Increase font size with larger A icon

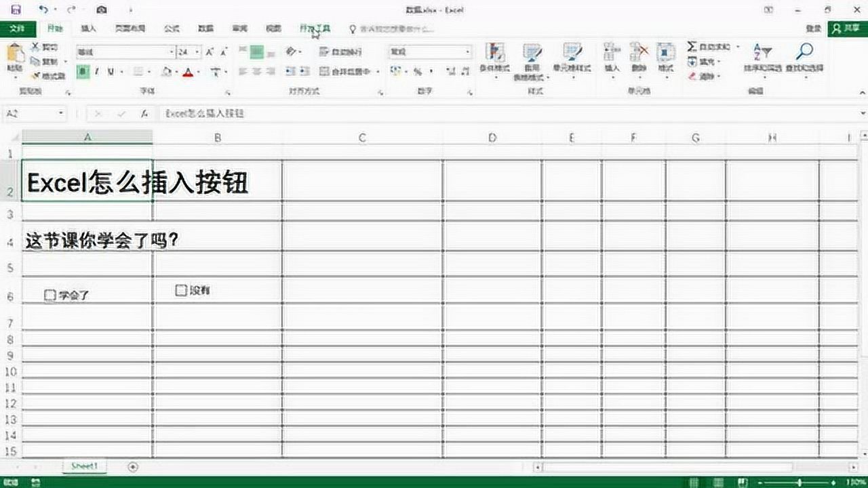point(210,52)
